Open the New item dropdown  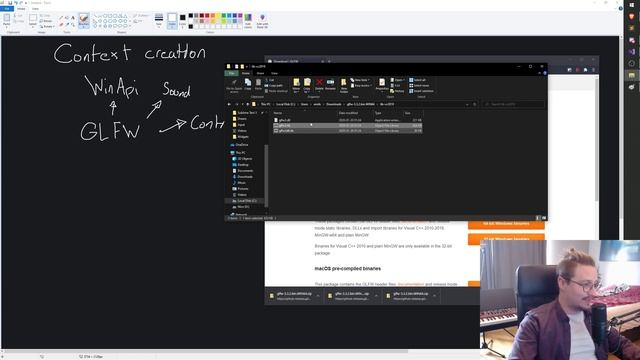(x=360, y=80)
